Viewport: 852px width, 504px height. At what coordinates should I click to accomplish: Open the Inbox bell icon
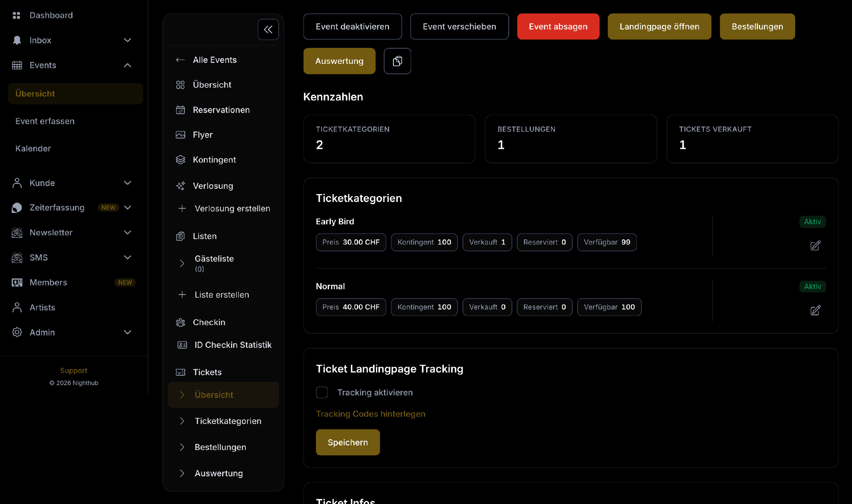(x=17, y=40)
